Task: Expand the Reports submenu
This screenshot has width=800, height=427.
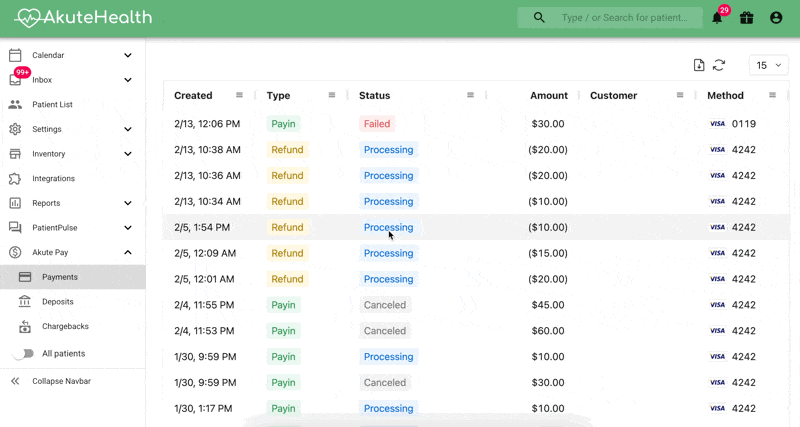Action: [x=128, y=203]
